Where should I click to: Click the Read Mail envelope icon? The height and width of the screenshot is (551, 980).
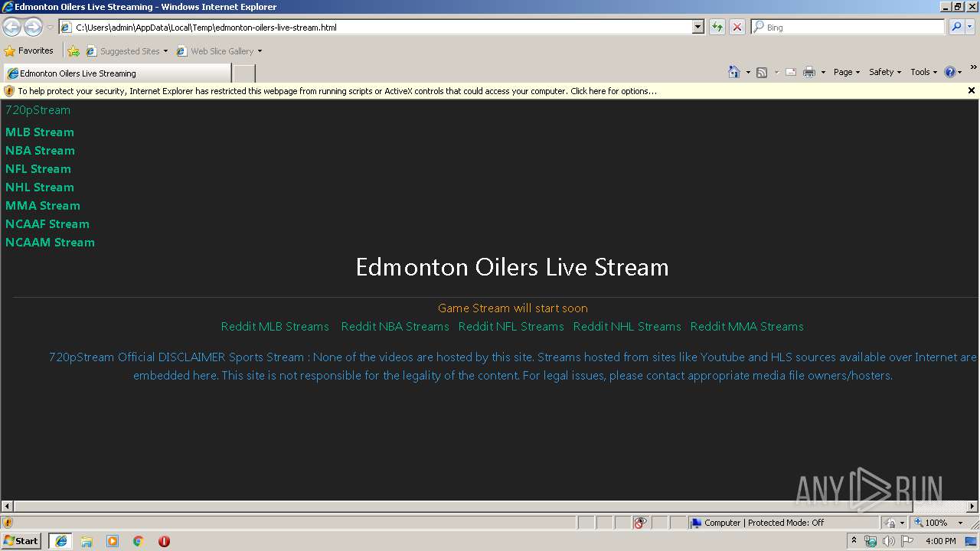tap(791, 72)
